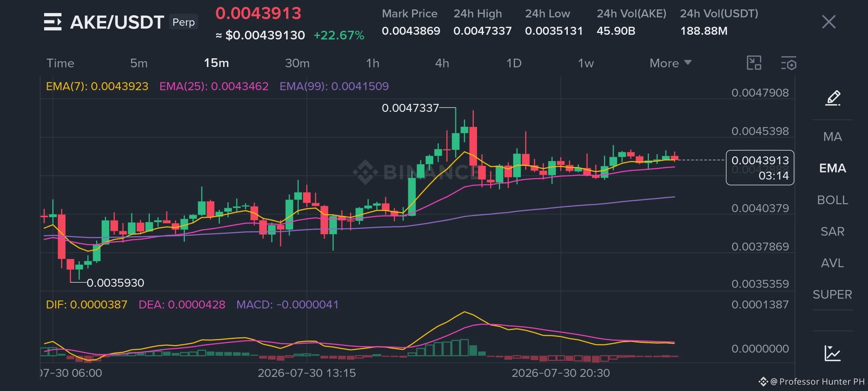Image resolution: width=868 pixels, height=391 pixels.
Task: Close the chart view with the X
Action: (829, 22)
